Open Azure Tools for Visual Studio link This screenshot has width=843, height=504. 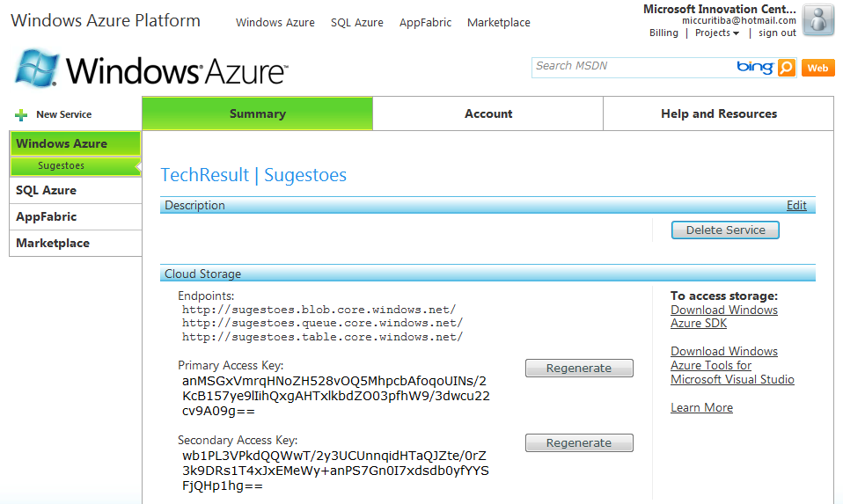pyautogui.click(x=732, y=365)
